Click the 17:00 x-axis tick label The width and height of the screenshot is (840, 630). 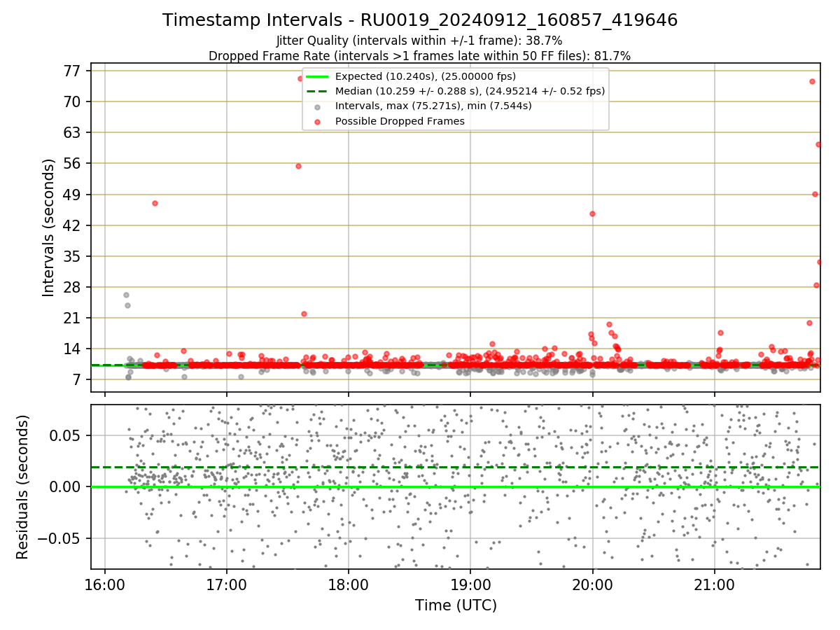pyautogui.click(x=227, y=584)
